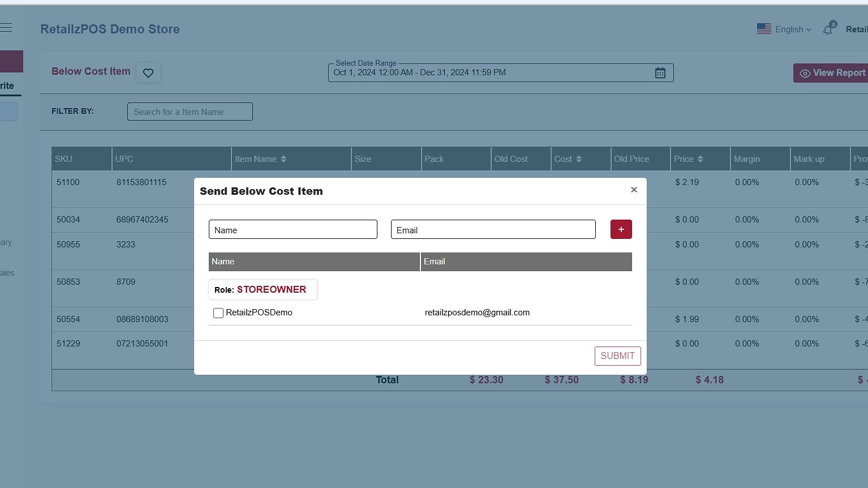The image size is (868, 488).
Task: Expand the English language dropdown
Action: [x=793, y=29]
